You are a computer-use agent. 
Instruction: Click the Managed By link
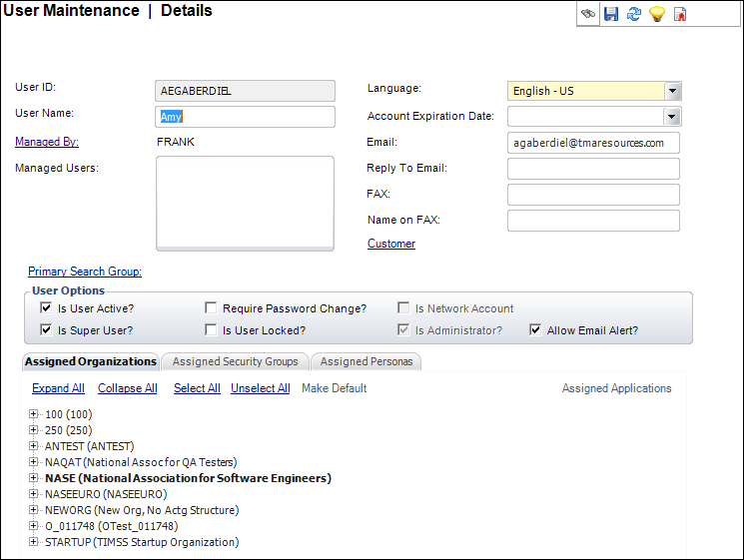click(47, 142)
